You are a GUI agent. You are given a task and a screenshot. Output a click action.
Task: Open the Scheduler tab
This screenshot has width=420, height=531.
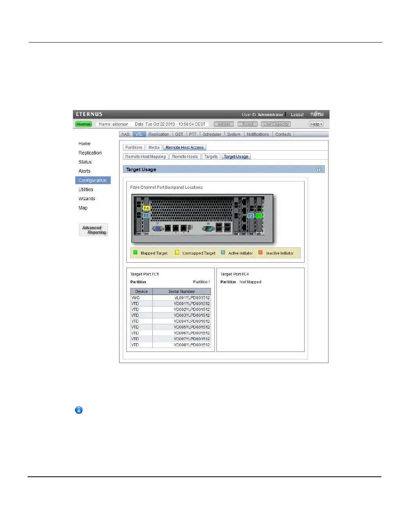[212, 134]
